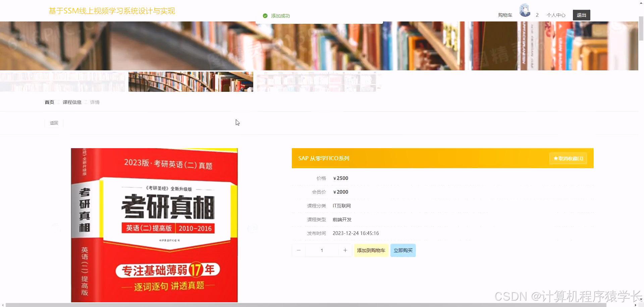The width and height of the screenshot is (644, 307).
Task: Click the quantity input field
Action: (322, 250)
